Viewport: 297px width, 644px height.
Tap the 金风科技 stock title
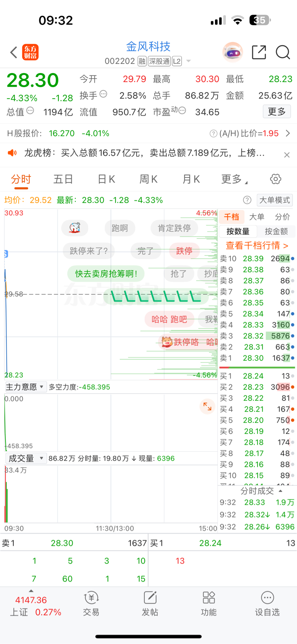(x=148, y=47)
